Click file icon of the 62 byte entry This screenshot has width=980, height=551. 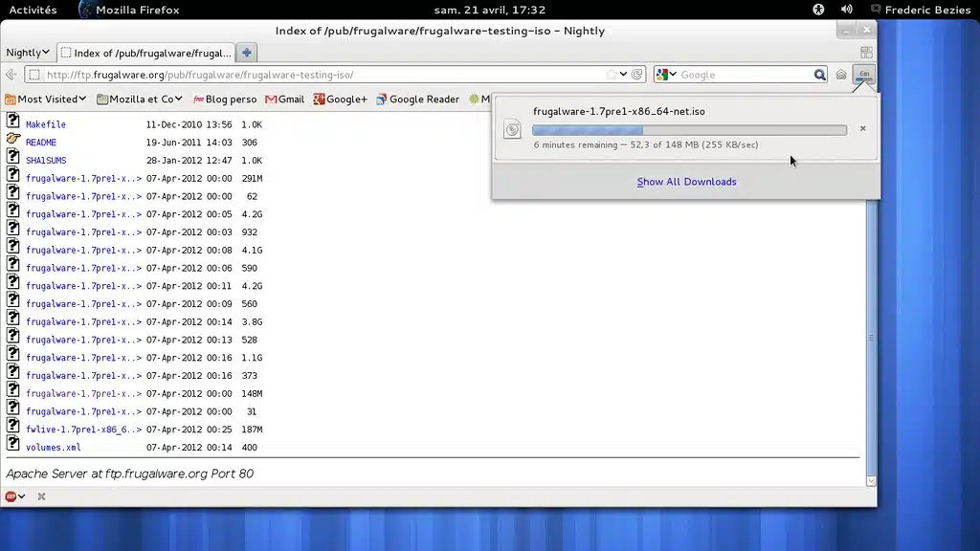pos(13,192)
